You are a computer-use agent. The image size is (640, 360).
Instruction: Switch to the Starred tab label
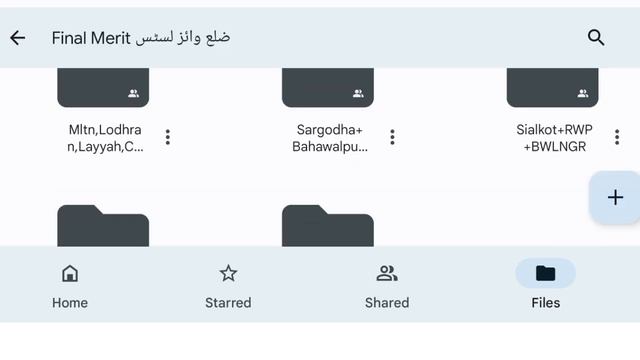tap(228, 303)
